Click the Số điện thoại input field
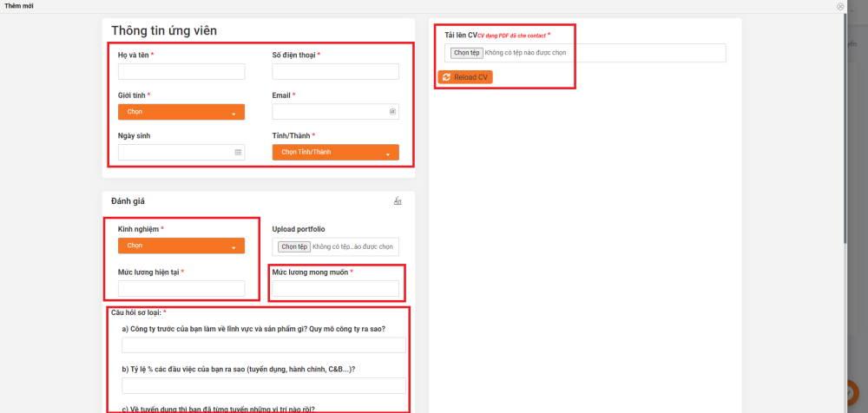Image resolution: width=868 pixels, height=413 pixels. [335, 71]
